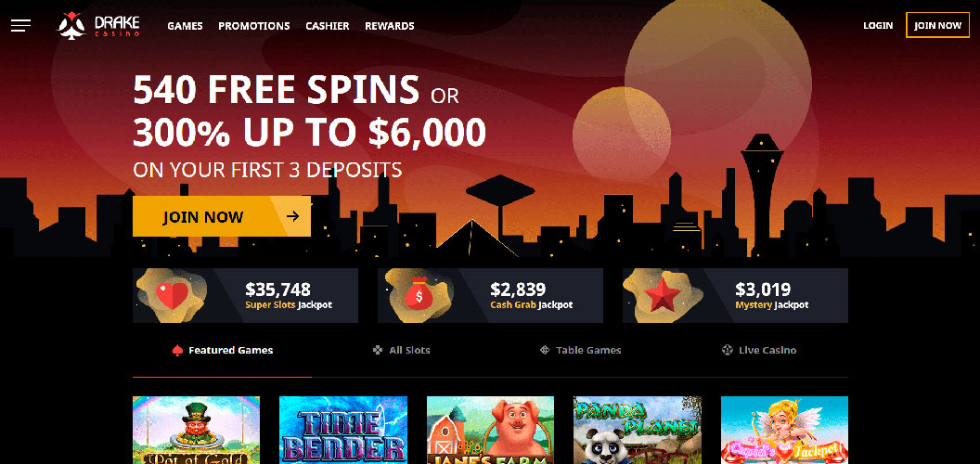
Task: Open the Time Bender game thumbnail
Action: coord(343,431)
